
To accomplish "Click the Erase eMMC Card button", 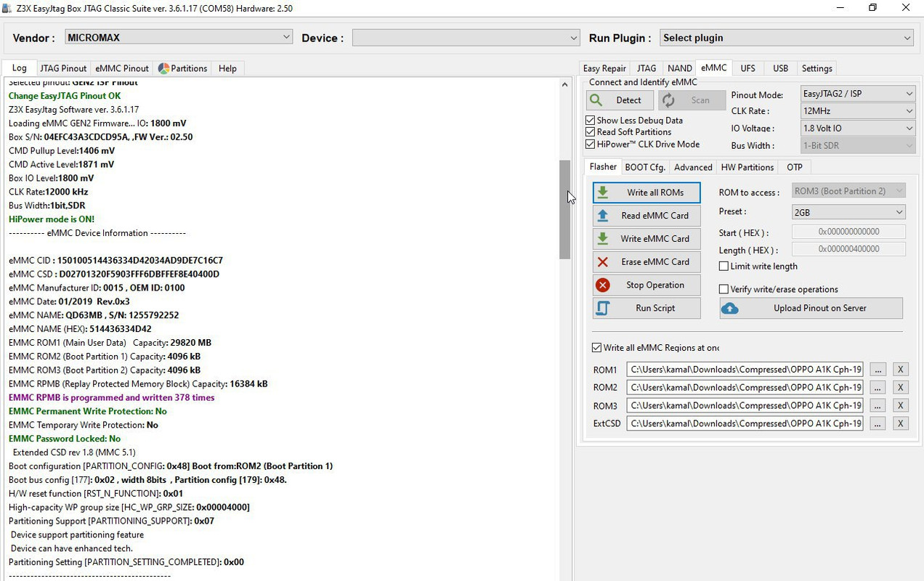I will pyautogui.click(x=647, y=262).
